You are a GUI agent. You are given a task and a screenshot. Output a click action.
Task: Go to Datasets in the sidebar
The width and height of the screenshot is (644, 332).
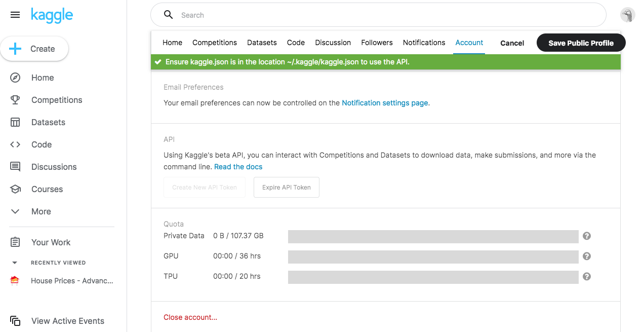click(48, 122)
